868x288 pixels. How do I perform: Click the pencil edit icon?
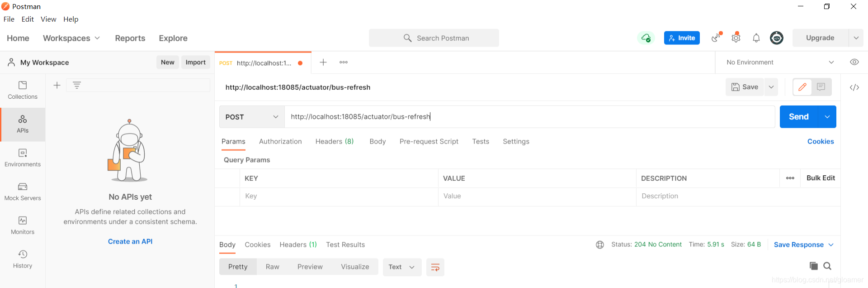(x=802, y=87)
